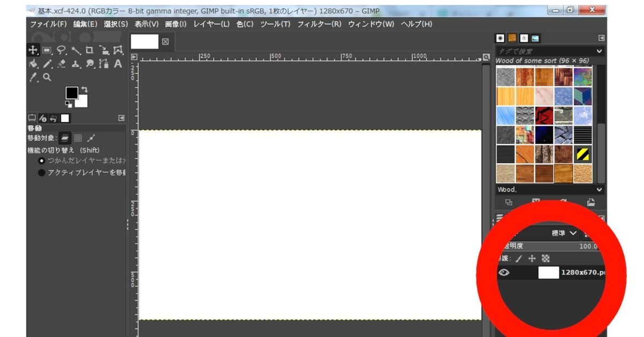
Task: Open the ファイル(F) menu
Action: [48, 24]
